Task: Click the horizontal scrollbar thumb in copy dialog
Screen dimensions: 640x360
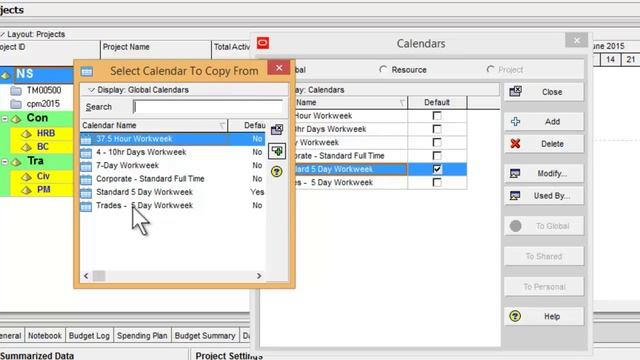Action: click(x=99, y=276)
